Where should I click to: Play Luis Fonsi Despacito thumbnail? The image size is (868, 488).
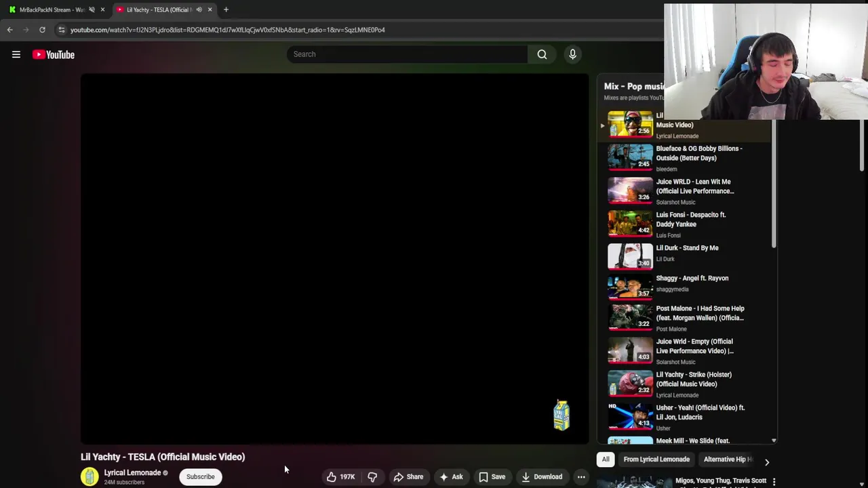point(630,223)
